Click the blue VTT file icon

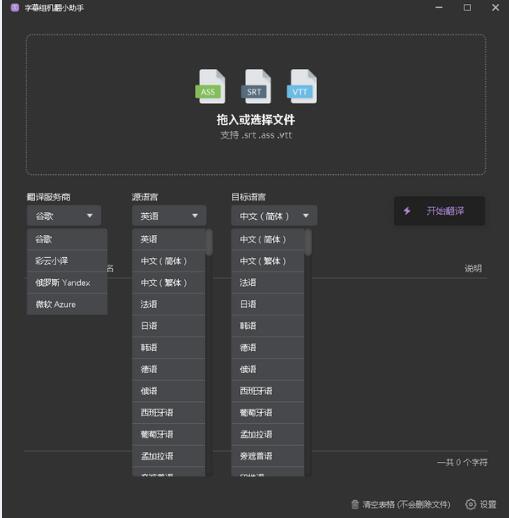pos(302,86)
